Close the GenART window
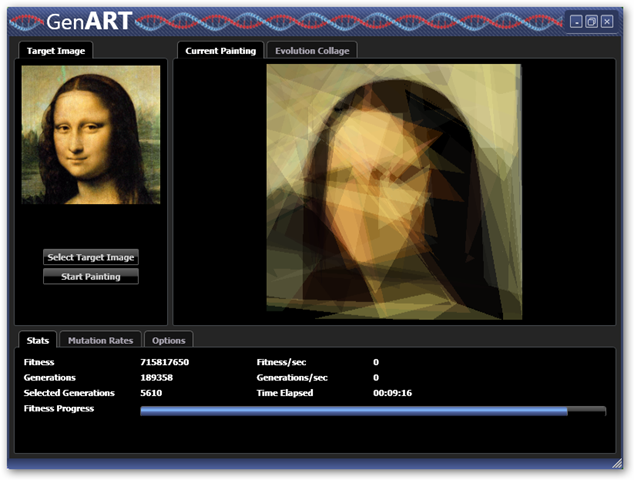 coord(607,21)
